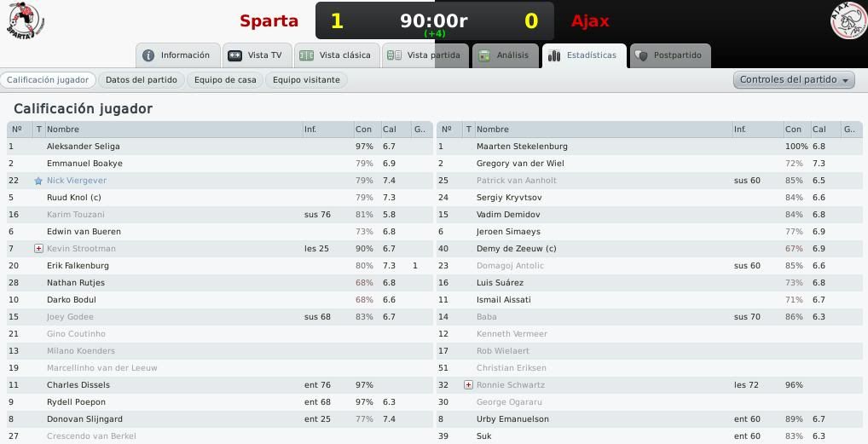Open the Controles del partido dropdown

pyautogui.click(x=794, y=80)
